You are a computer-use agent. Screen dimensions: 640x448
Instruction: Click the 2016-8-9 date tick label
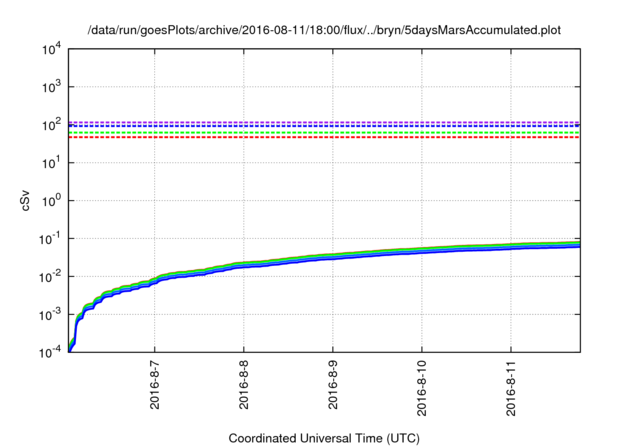(x=333, y=384)
